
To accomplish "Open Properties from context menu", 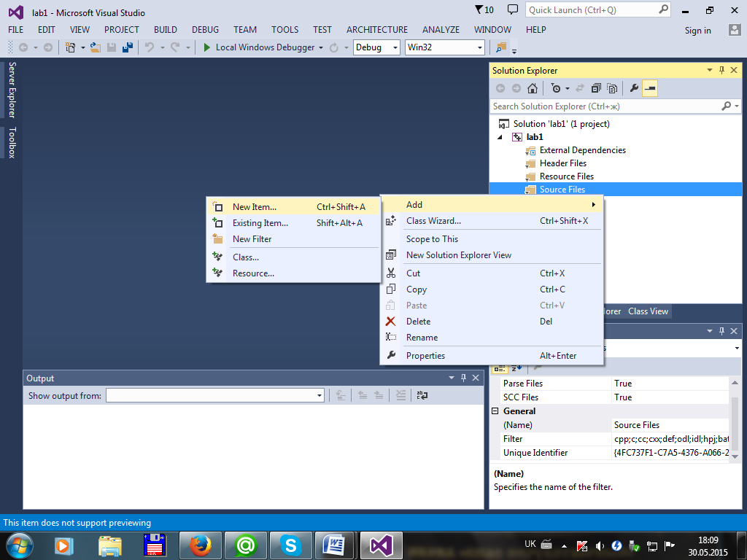I will (x=492, y=356).
